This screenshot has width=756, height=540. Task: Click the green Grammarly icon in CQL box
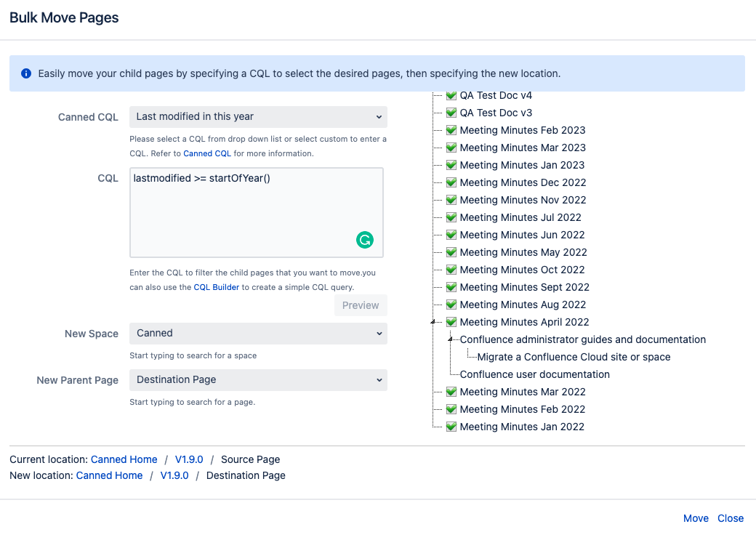click(365, 240)
